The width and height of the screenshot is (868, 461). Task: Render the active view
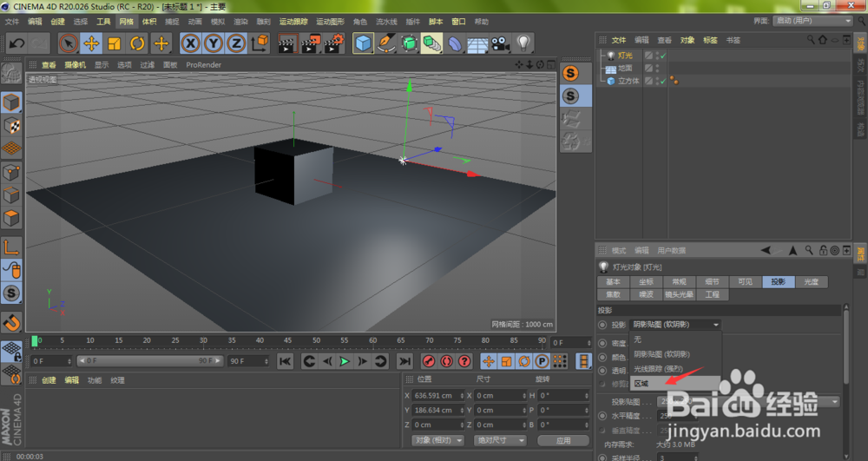point(286,43)
